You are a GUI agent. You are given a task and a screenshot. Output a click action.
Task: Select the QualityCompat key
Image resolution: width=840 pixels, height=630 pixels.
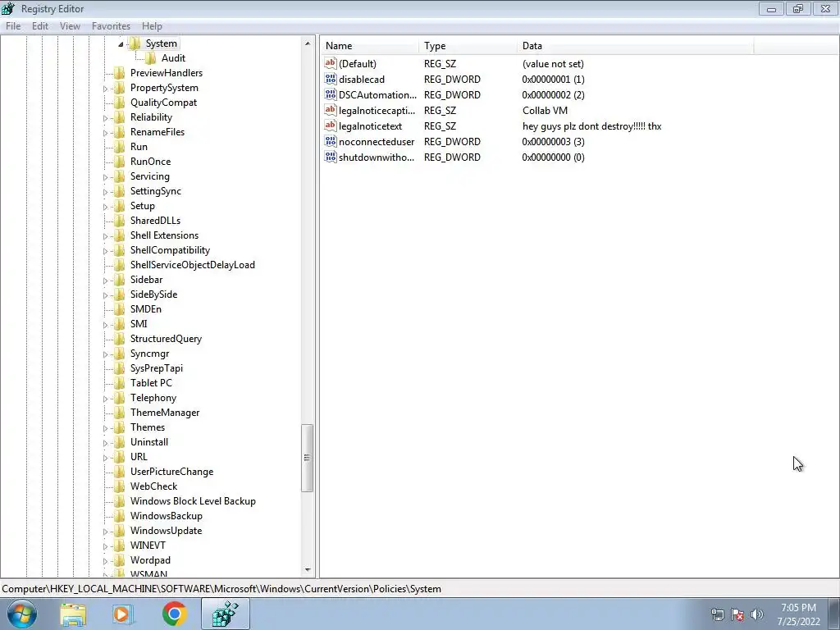[x=163, y=103]
